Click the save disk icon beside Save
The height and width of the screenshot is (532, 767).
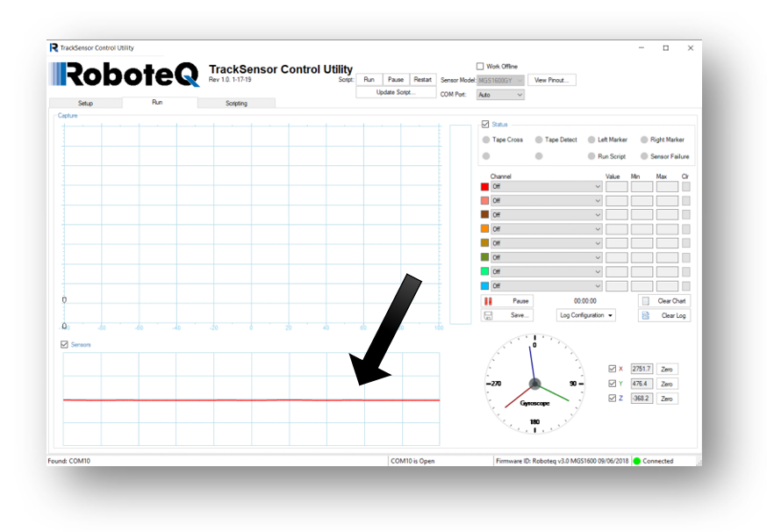488,315
